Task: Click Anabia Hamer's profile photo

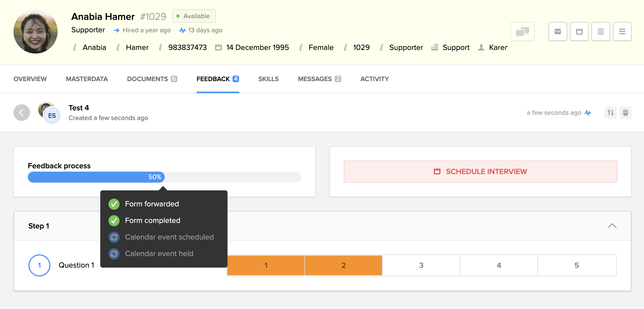Action: pyautogui.click(x=36, y=32)
